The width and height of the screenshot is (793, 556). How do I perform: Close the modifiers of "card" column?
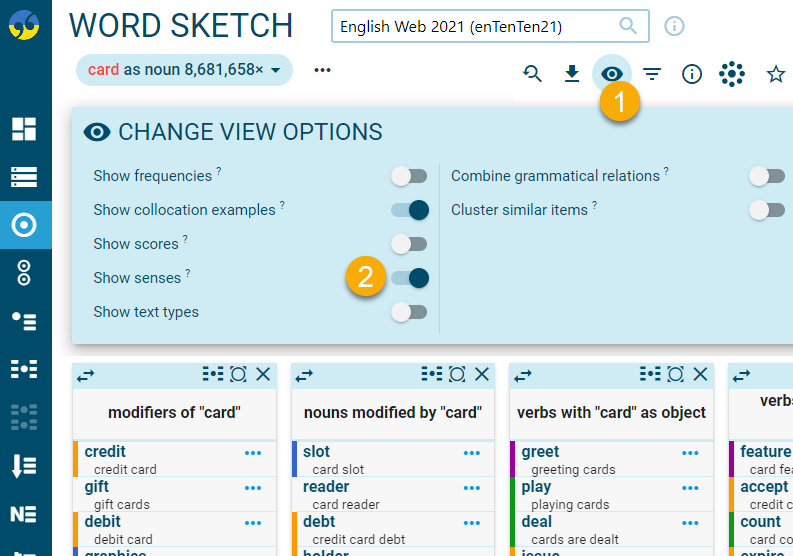tap(263, 374)
